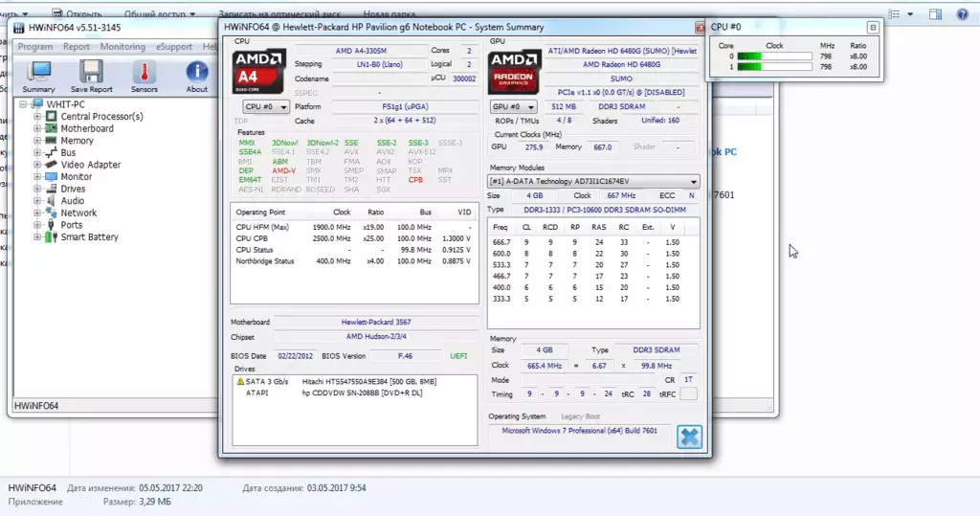Click 'Новая папка' in Explorer toolbar

coord(389,13)
